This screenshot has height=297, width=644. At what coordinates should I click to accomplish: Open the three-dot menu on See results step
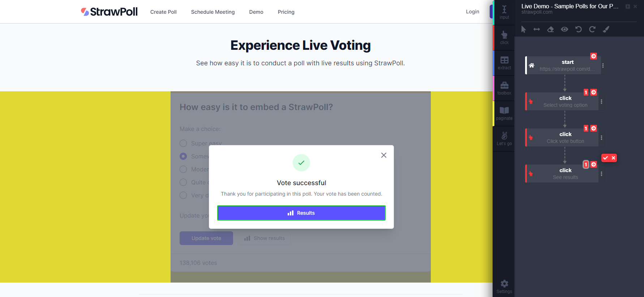tap(602, 174)
